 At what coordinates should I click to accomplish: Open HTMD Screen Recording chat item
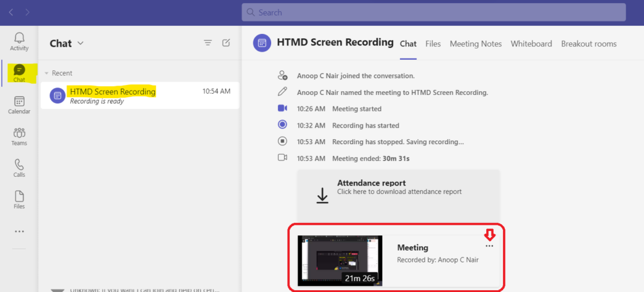point(140,96)
